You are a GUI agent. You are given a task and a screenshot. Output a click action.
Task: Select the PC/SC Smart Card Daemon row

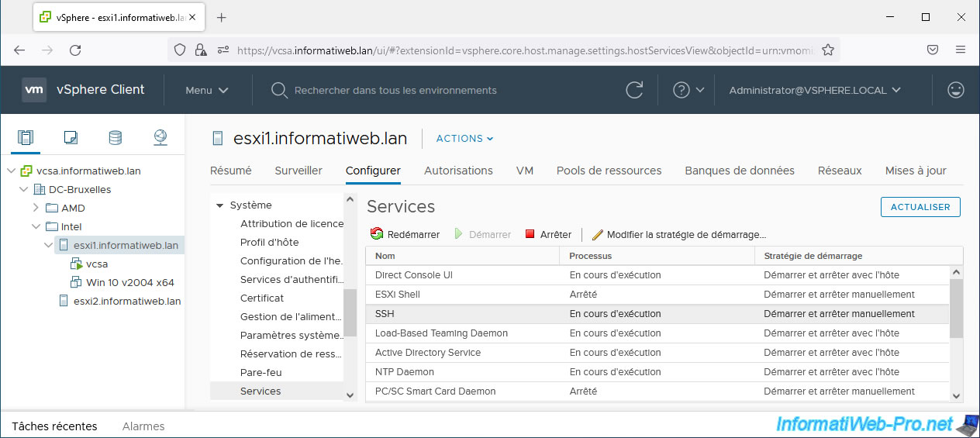pos(657,391)
